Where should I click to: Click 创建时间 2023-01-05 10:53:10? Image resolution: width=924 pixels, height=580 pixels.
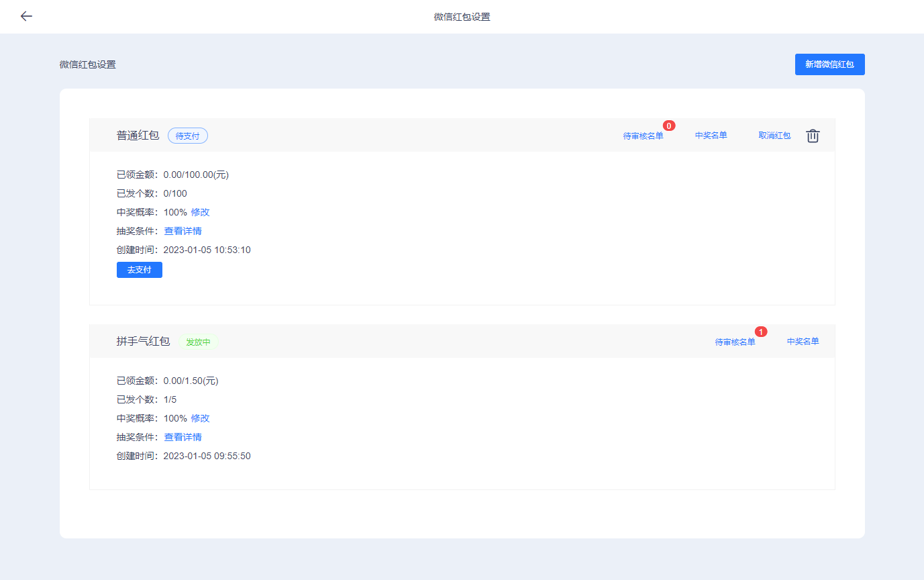coord(184,250)
